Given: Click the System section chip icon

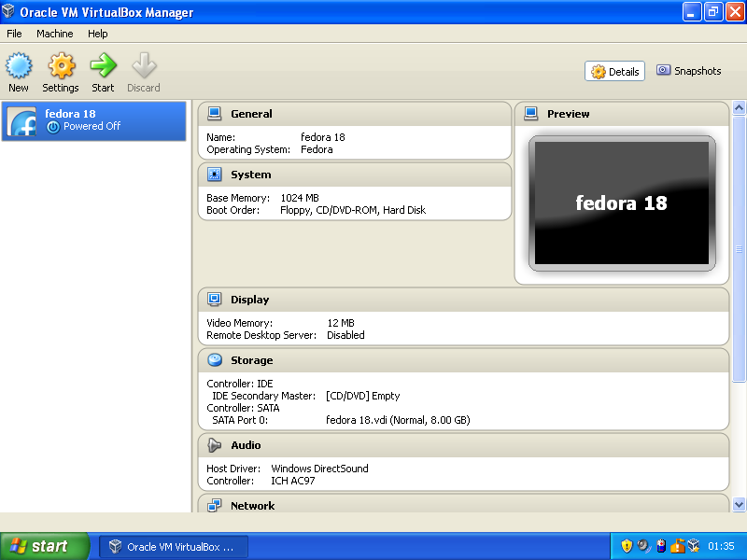Looking at the screenshot, I should [x=215, y=175].
